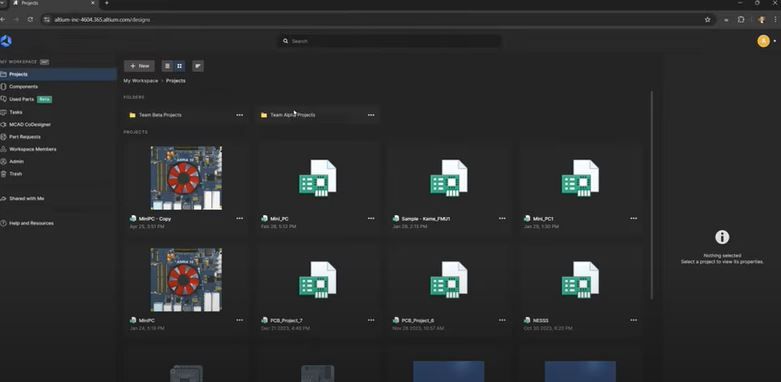
Task: Go forward in the browser
Action: [x=16, y=19]
